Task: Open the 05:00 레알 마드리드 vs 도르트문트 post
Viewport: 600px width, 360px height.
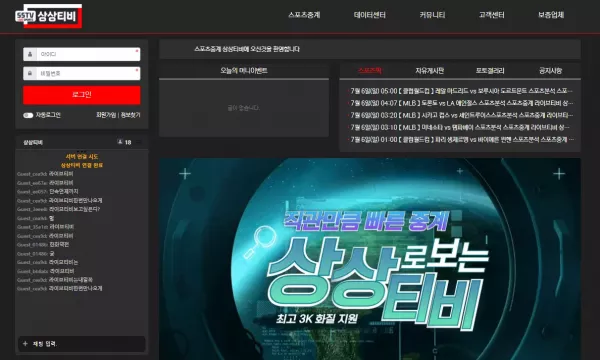Action: (x=461, y=91)
